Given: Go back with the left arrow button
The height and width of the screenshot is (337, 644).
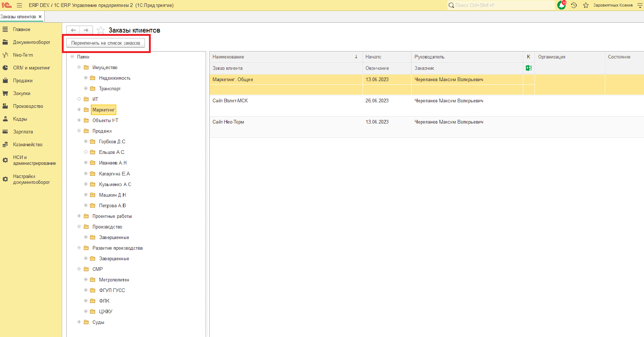Looking at the screenshot, I should tap(73, 30).
